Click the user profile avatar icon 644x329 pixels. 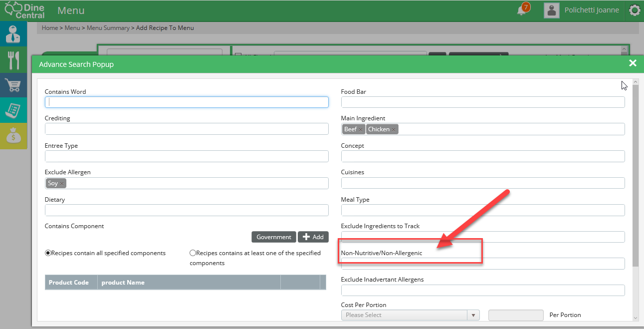(551, 10)
